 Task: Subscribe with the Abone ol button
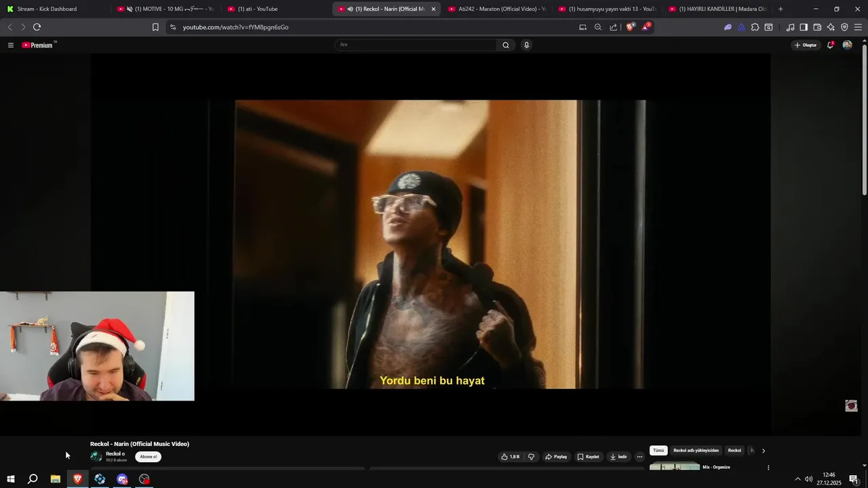tap(148, 457)
